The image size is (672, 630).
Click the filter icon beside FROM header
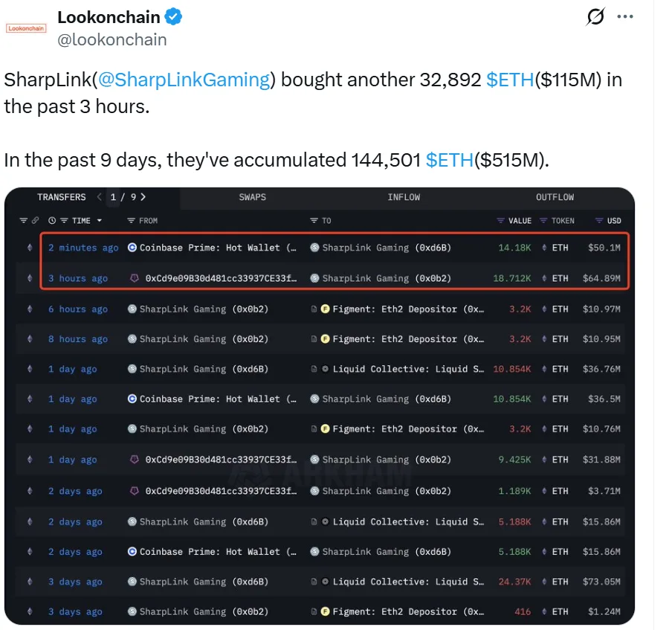click(x=132, y=221)
